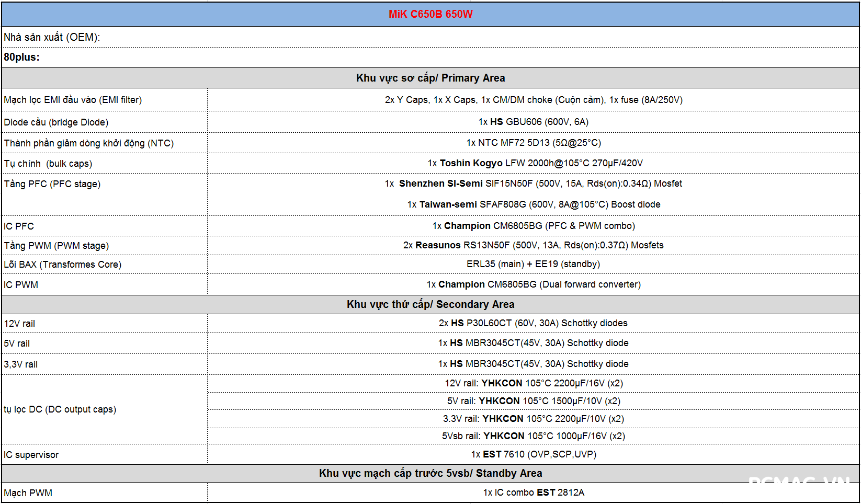Select the Reasunos RS13N50F Mosfets cell
This screenshot has height=504, width=861.
click(x=533, y=245)
